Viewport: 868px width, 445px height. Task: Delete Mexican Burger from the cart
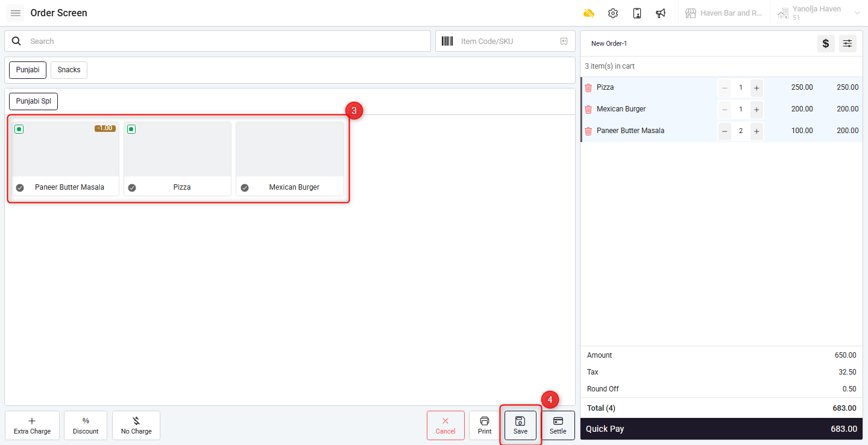coord(588,110)
